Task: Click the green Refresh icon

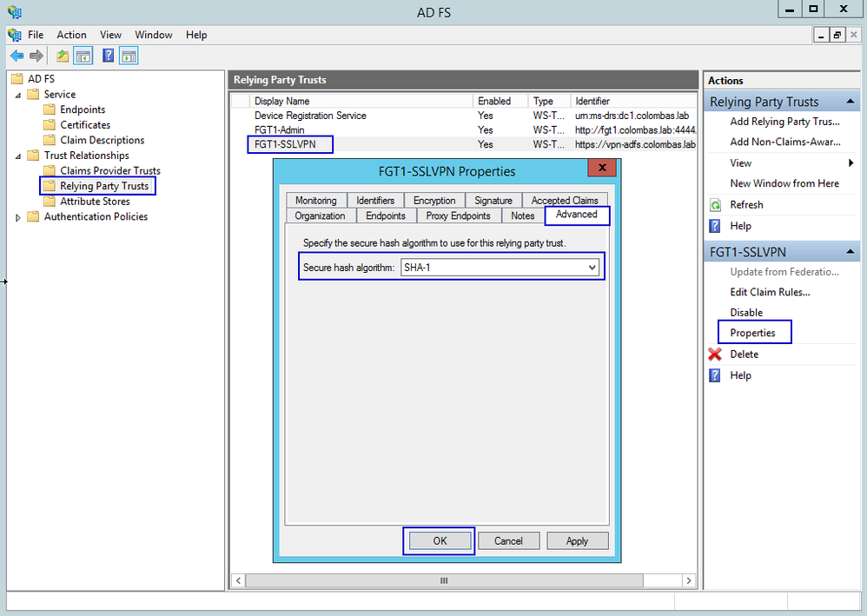Action: point(715,205)
